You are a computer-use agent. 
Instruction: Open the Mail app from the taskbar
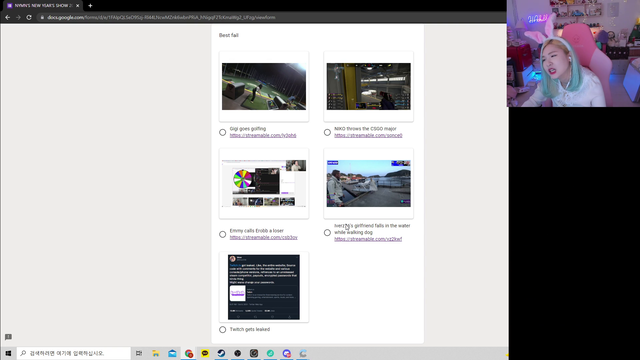pos(172,353)
